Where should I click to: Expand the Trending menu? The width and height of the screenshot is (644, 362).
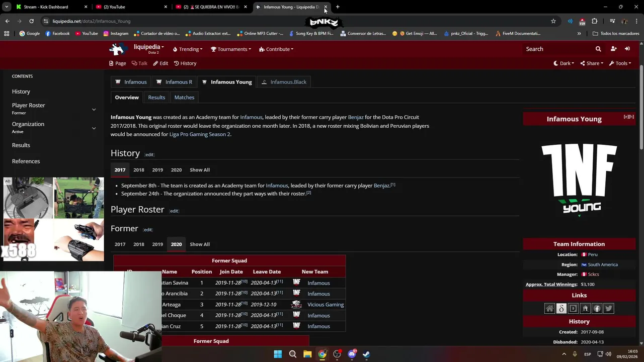[x=188, y=49]
